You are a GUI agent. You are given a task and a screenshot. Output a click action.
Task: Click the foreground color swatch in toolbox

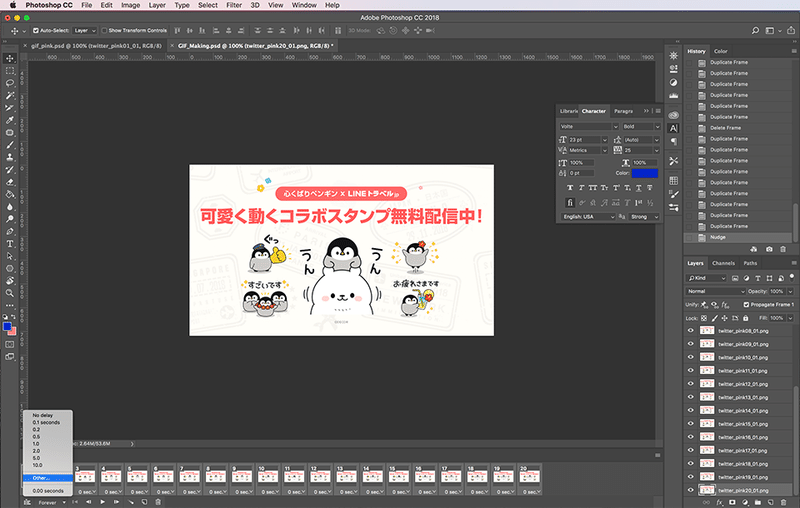pyautogui.click(x=7, y=326)
